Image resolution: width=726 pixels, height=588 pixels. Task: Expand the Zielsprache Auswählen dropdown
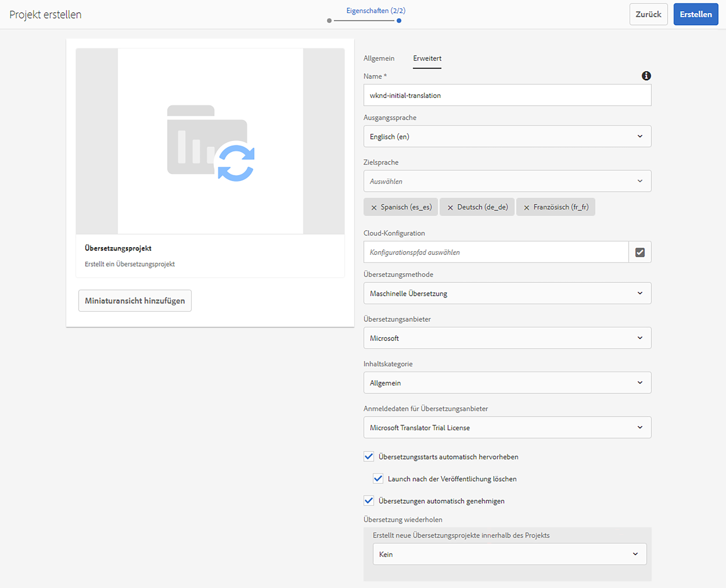[x=507, y=181]
